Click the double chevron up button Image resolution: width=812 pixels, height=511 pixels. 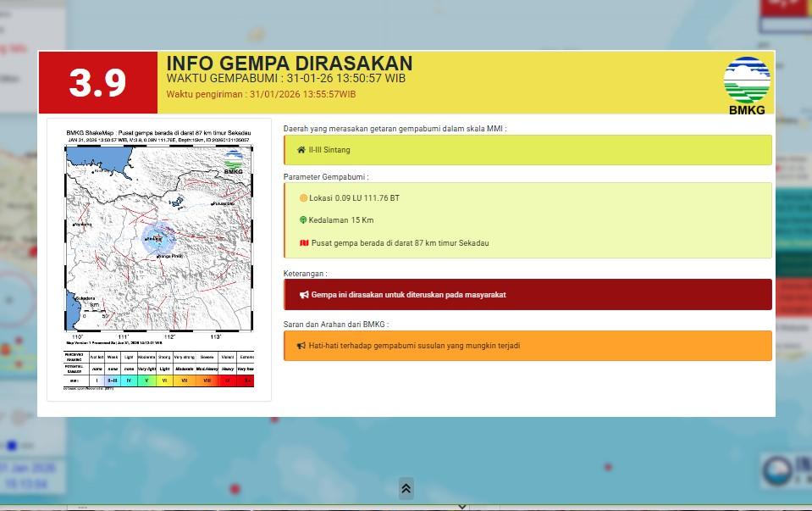tap(406, 488)
